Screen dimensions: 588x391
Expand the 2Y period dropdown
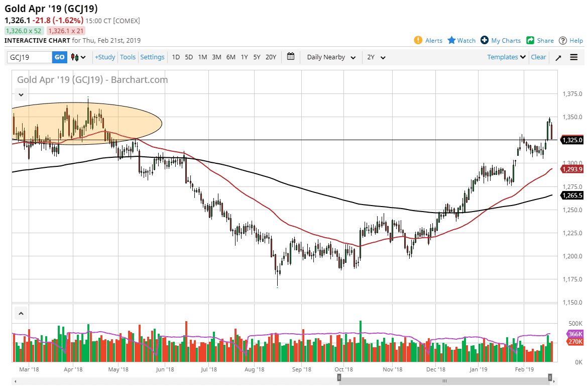(x=376, y=57)
